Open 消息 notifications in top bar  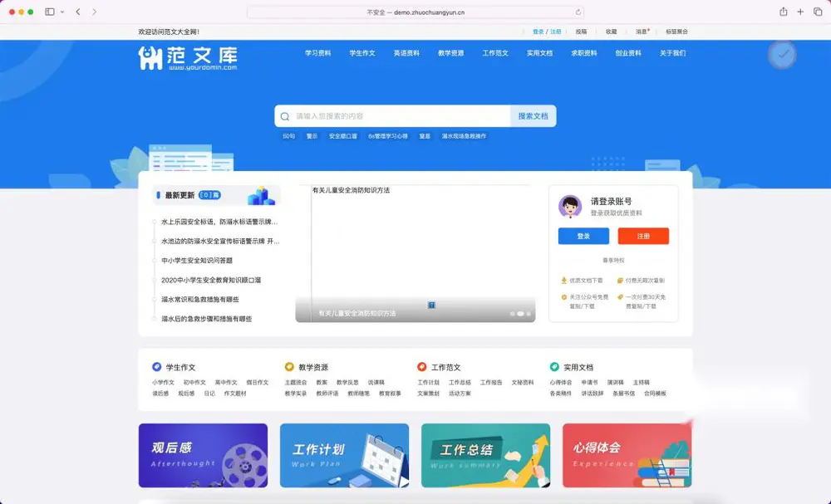click(x=642, y=32)
